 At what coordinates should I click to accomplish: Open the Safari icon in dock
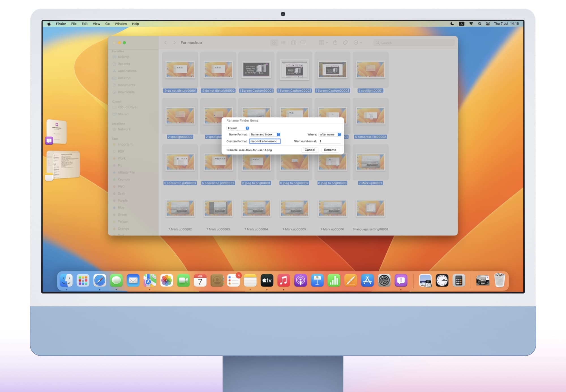100,281
